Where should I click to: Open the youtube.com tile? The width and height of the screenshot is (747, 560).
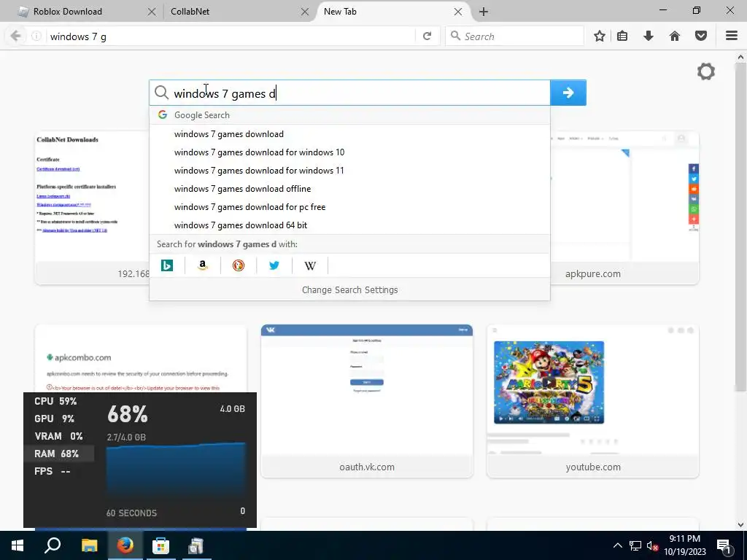pyautogui.click(x=592, y=401)
